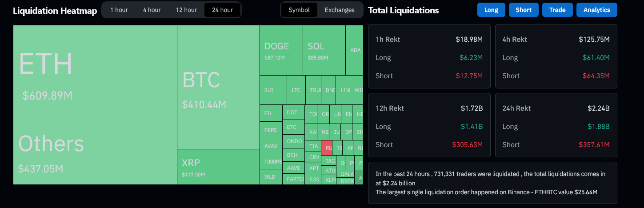The width and height of the screenshot is (644, 208).
Task: Toggle heatmap view to Symbol
Action: pyautogui.click(x=299, y=10)
